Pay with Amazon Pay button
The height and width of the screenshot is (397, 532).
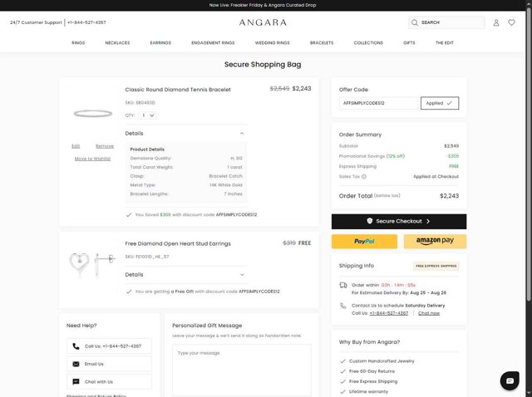click(435, 242)
